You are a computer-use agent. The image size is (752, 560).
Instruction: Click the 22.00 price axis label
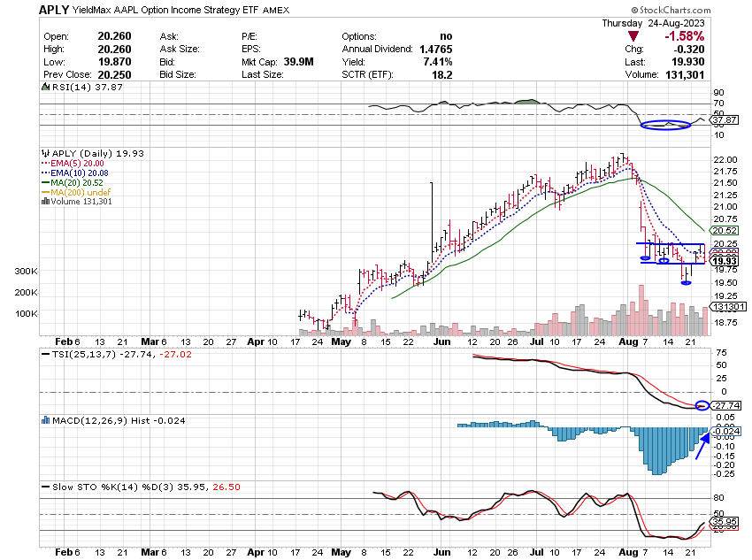point(725,159)
